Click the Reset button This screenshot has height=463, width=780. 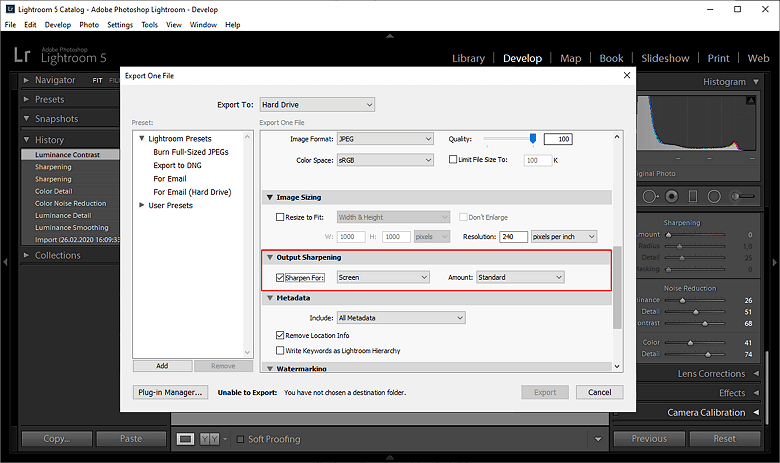[724, 439]
